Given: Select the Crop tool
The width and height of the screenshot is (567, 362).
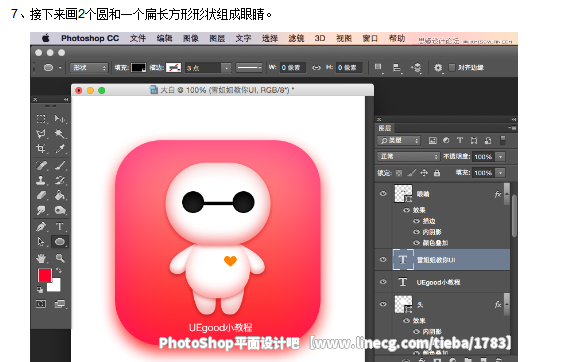Looking at the screenshot, I should click(41, 148).
